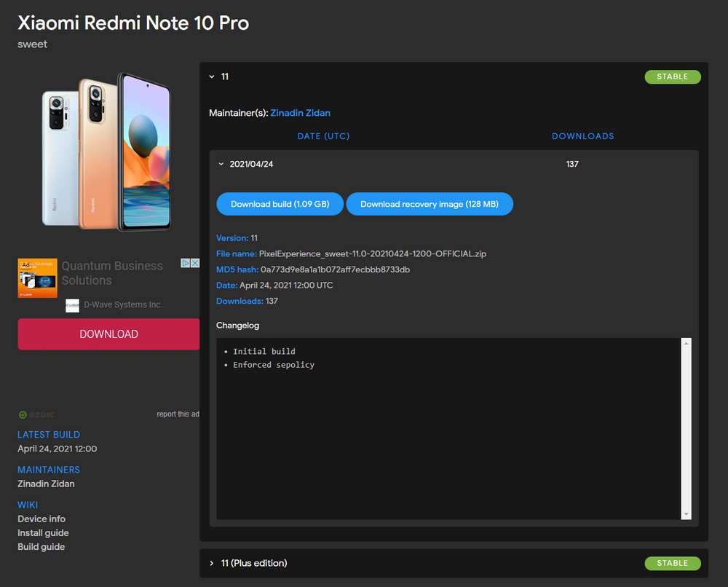This screenshot has width=728, height=587.
Task: Click the Download build (1.09 GB) button
Action: 280,204
